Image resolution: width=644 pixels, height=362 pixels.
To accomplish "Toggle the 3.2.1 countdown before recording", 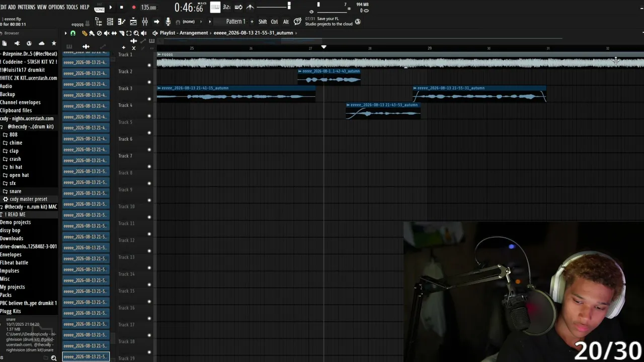I will [226, 7].
